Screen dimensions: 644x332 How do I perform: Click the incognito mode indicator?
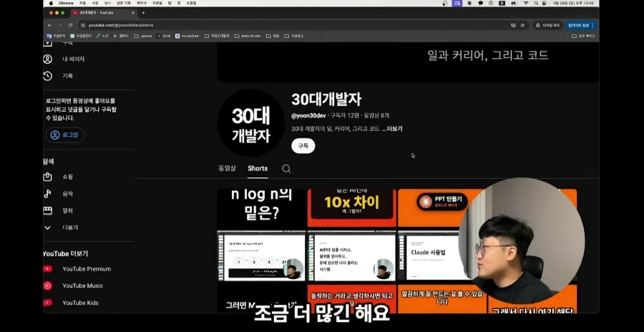(548, 25)
